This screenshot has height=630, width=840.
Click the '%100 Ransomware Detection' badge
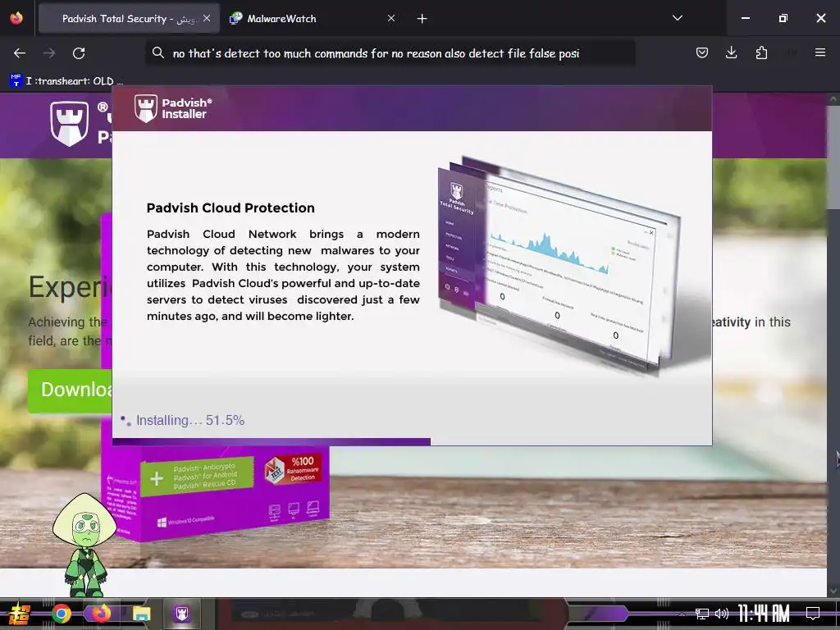(x=294, y=469)
